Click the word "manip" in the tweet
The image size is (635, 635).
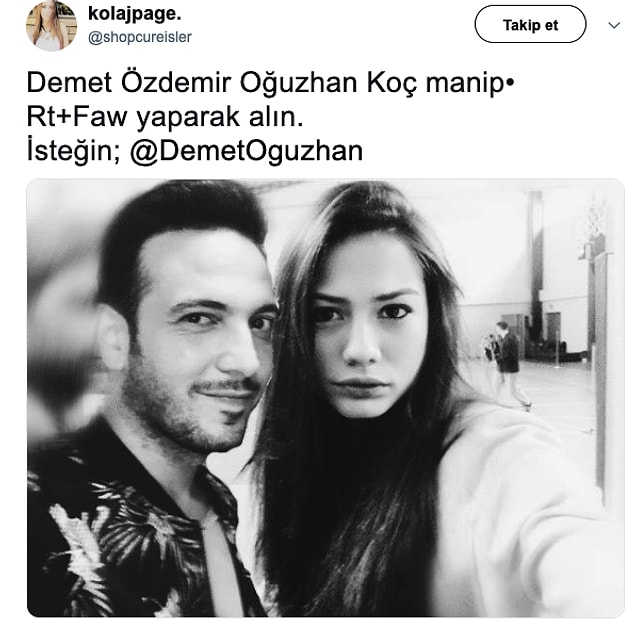tap(465, 84)
